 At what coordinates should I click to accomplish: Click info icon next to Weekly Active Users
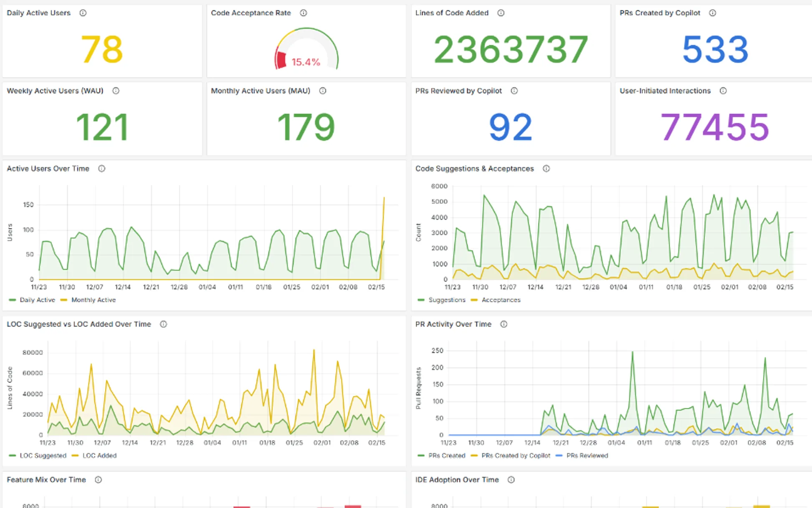point(116,91)
